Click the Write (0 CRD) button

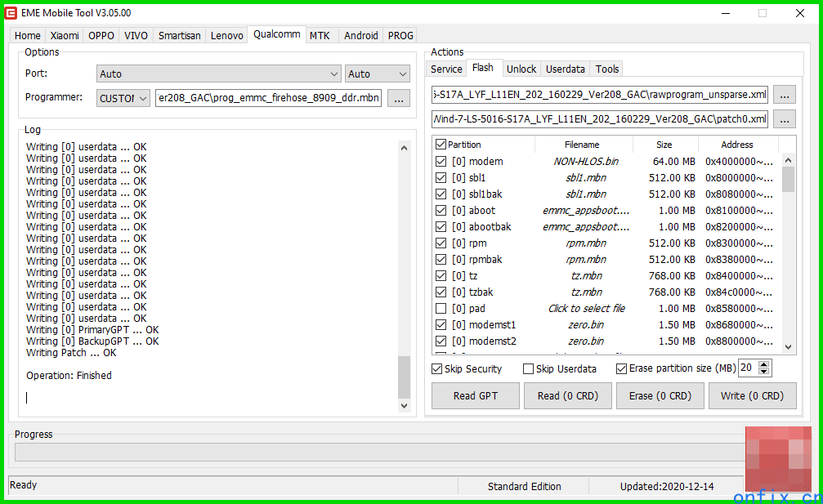pyautogui.click(x=752, y=396)
